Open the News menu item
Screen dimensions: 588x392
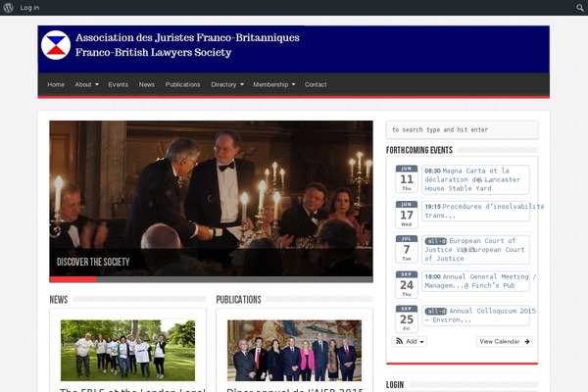tap(147, 85)
